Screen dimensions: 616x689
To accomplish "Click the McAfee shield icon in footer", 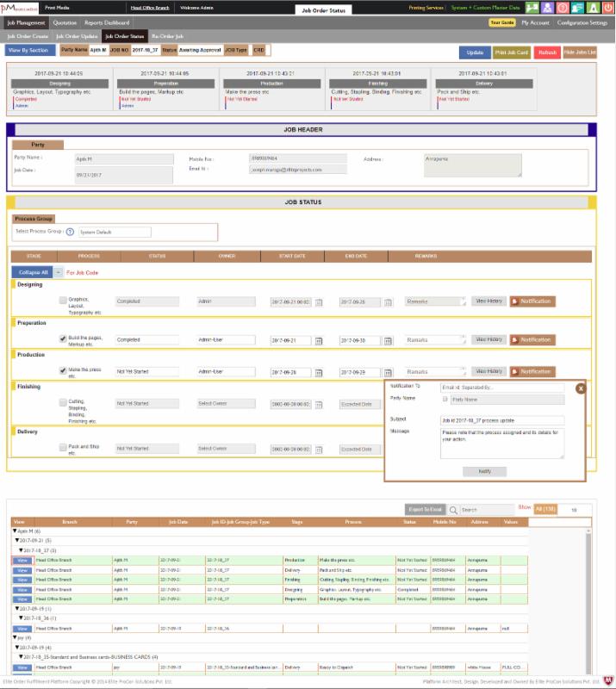I will (x=608, y=681).
